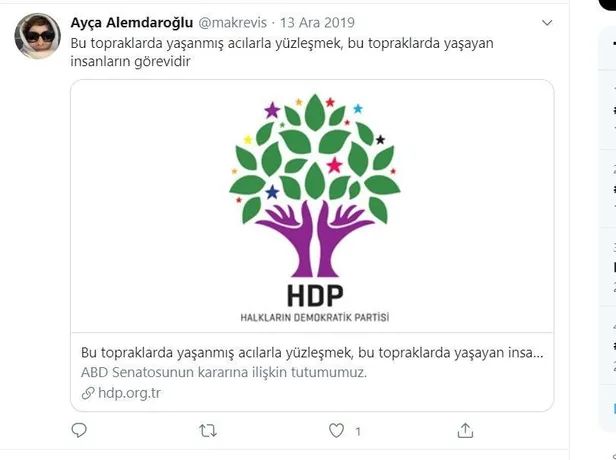Click the 13 Ara 2019 timestamp

click(317, 23)
